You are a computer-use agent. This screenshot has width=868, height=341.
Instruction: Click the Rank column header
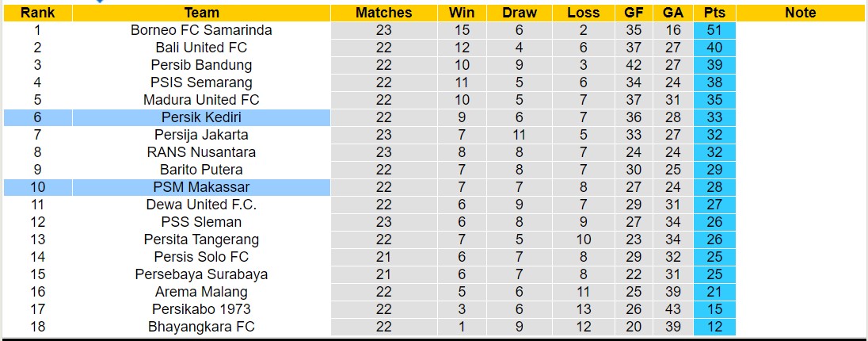[x=37, y=13]
